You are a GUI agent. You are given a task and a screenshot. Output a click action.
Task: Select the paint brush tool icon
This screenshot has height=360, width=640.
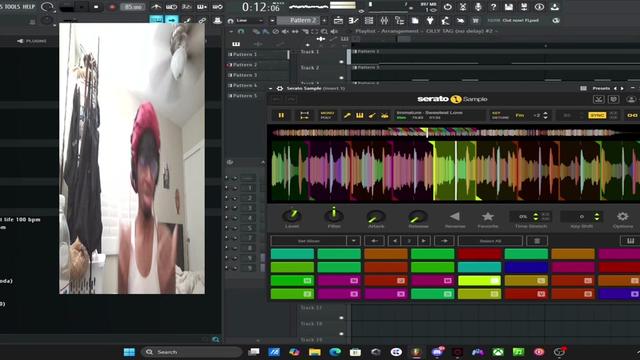(x=187, y=20)
